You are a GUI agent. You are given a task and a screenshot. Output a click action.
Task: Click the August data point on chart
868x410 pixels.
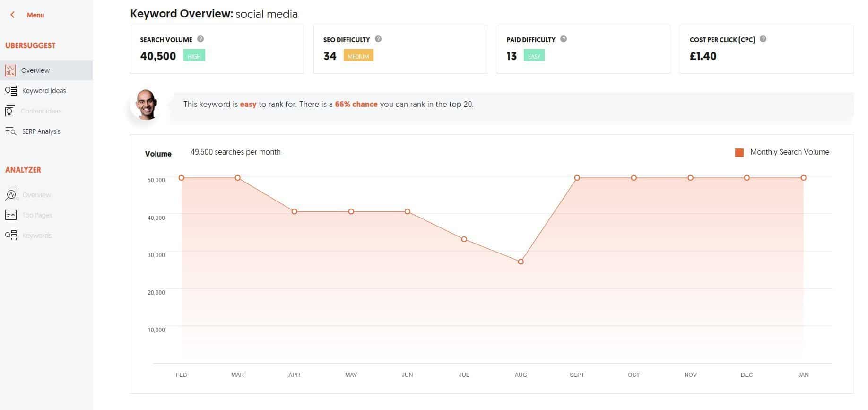[x=521, y=262]
